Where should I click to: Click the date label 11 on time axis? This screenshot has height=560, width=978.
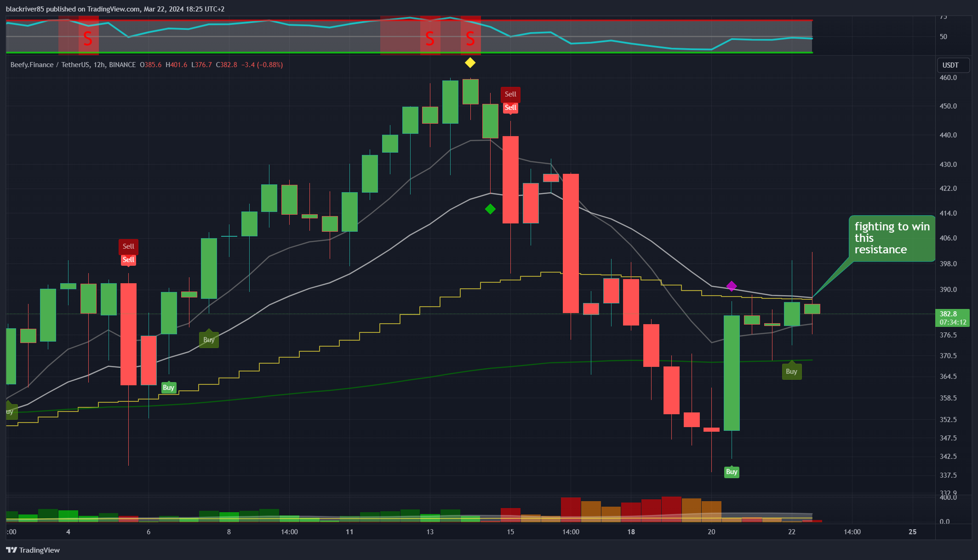coord(349,532)
